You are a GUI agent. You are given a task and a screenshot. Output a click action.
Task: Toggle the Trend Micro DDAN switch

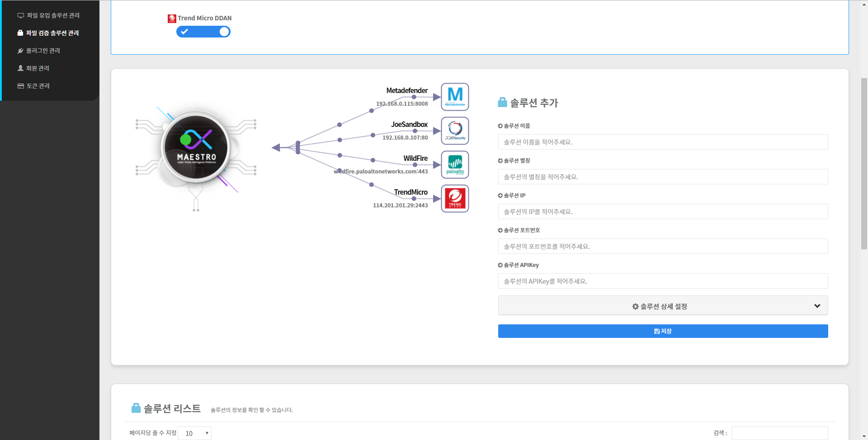point(203,32)
